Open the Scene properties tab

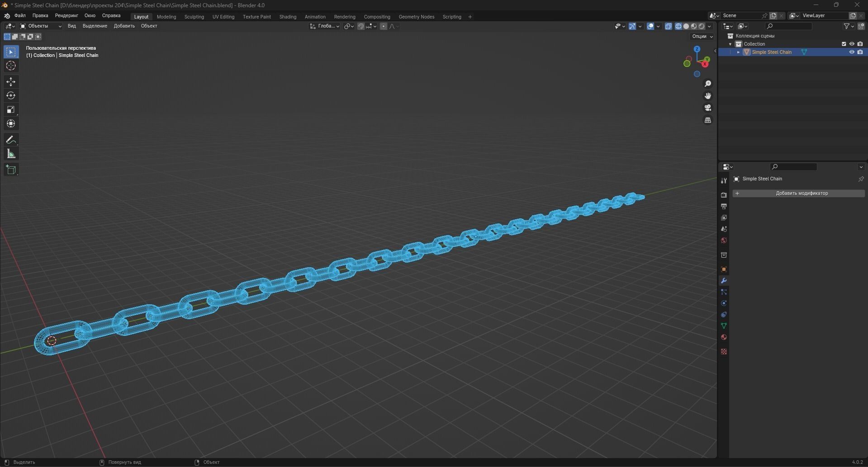(x=724, y=229)
